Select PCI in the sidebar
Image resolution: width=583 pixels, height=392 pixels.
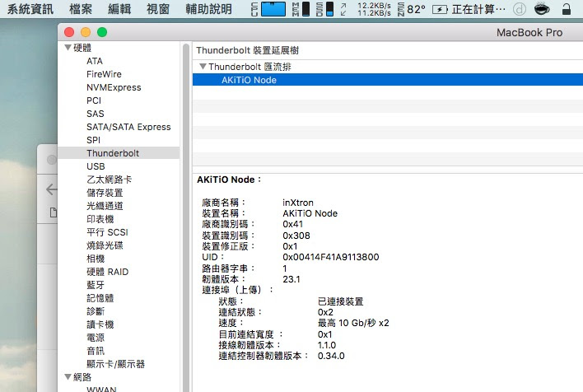(x=94, y=100)
